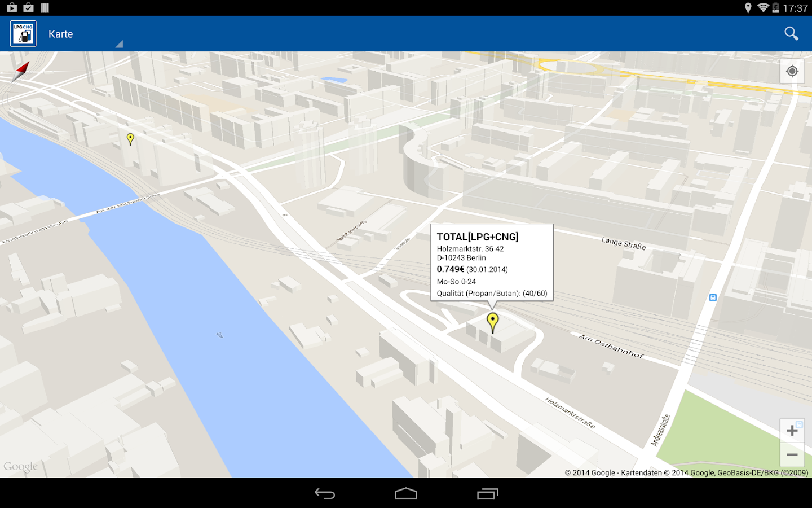Tap the Android back button
The height and width of the screenshot is (508, 812).
pyautogui.click(x=325, y=494)
